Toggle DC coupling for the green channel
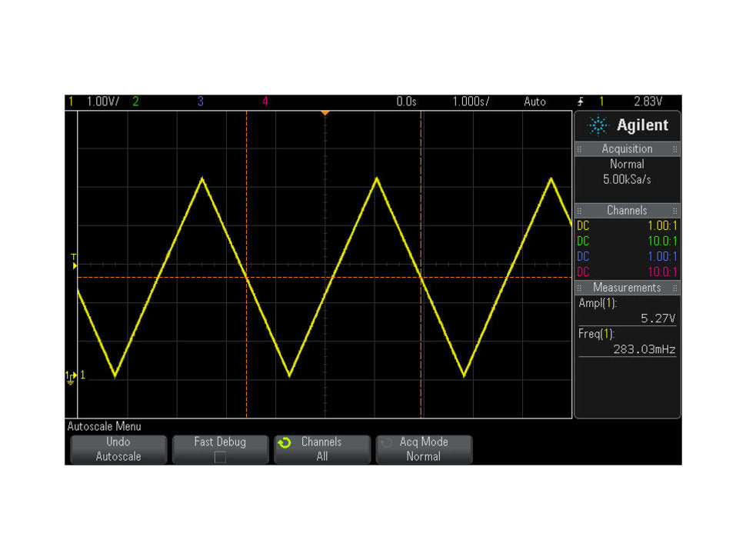The height and width of the screenshot is (560, 746). 582,241
